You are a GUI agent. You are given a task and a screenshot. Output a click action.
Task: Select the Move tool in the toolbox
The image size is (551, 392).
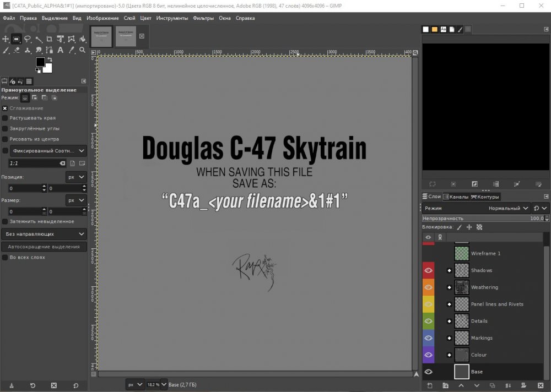tap(6, 39)
